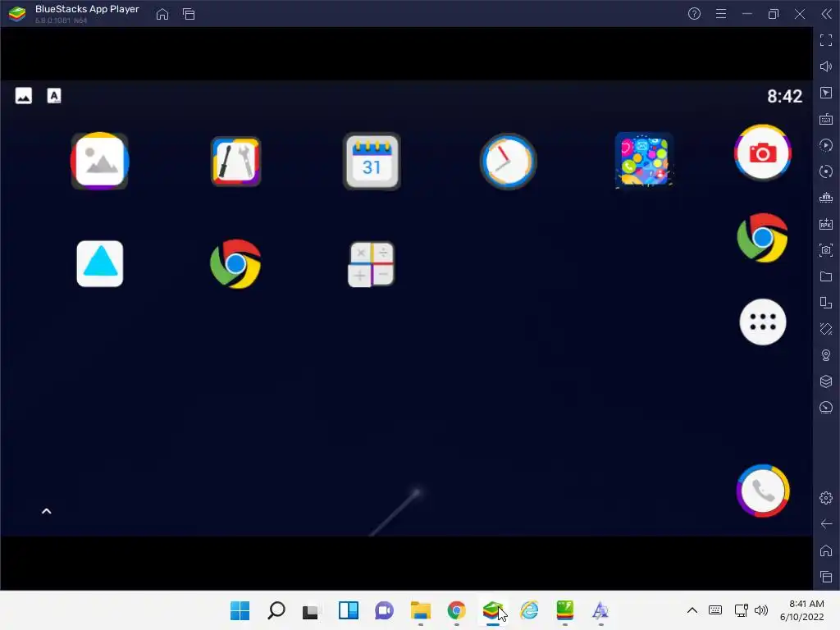Viewport: 840px width, 630px height.
Task: Open the Calculator app icon
Action: [372, 264]
